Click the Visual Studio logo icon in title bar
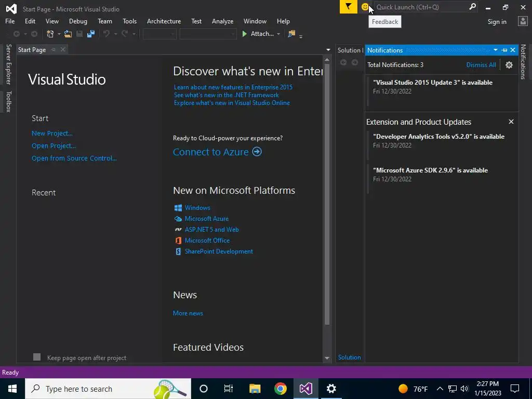The height and width of the screenshot is (399, 532). pos(11,9)
